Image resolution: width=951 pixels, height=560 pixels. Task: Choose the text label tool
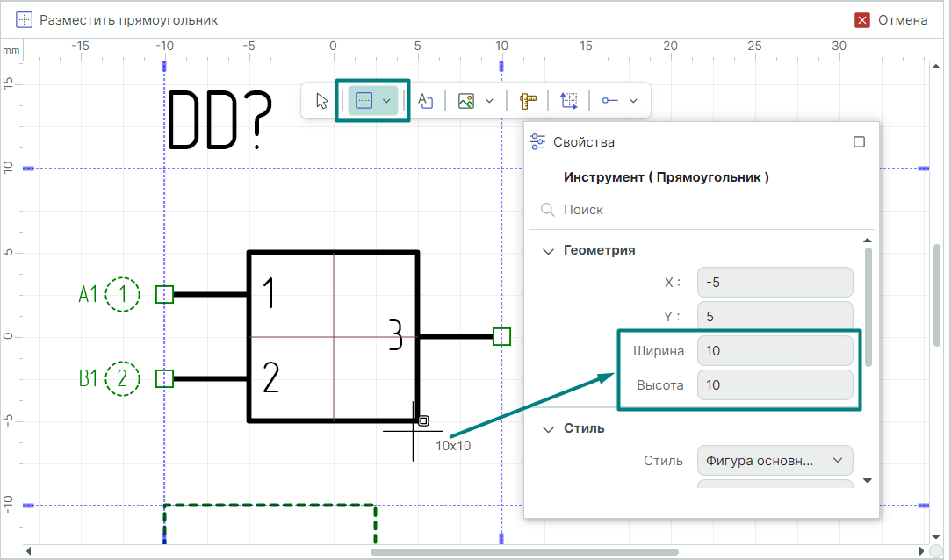click(426, 101)
